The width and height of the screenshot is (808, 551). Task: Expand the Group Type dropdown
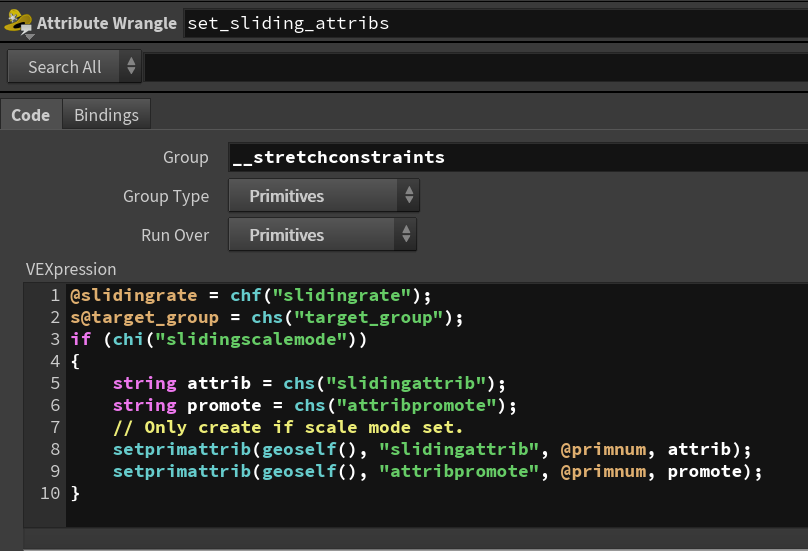pos(324,196)
